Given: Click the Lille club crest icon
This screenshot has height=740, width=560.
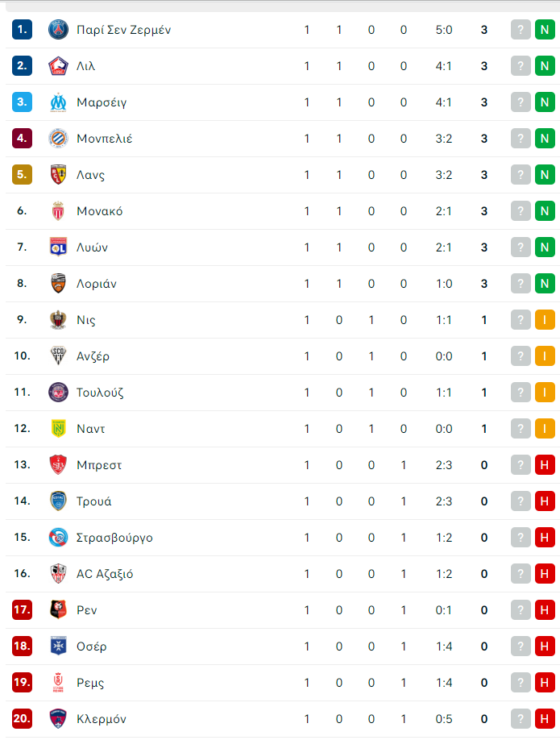Looking at the screenshot, I should (58, 66).
